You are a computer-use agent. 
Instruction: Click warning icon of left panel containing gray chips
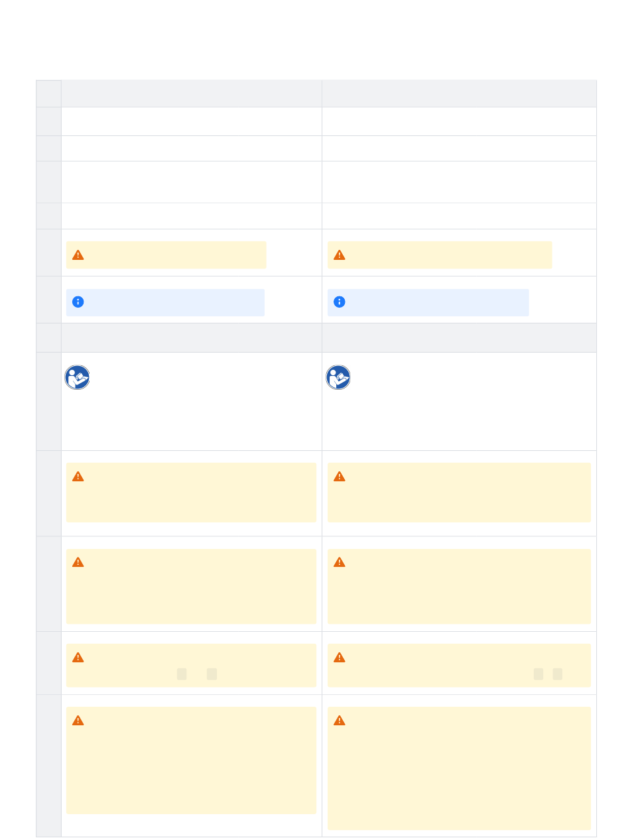pyautogui.click(x=78, y=657)
